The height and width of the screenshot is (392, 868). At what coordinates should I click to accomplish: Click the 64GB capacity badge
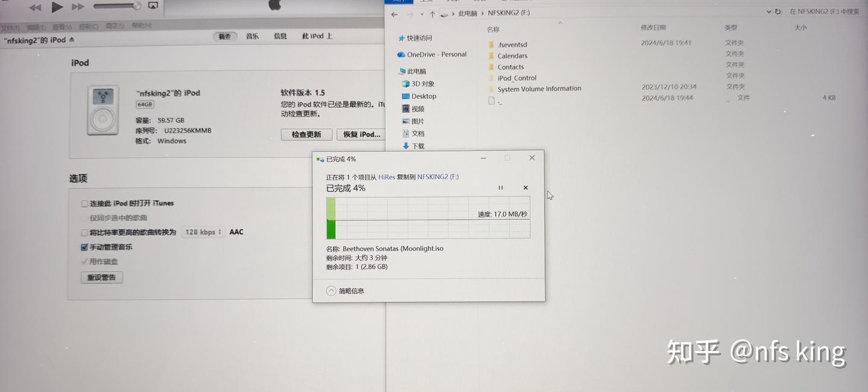[145, 104]
